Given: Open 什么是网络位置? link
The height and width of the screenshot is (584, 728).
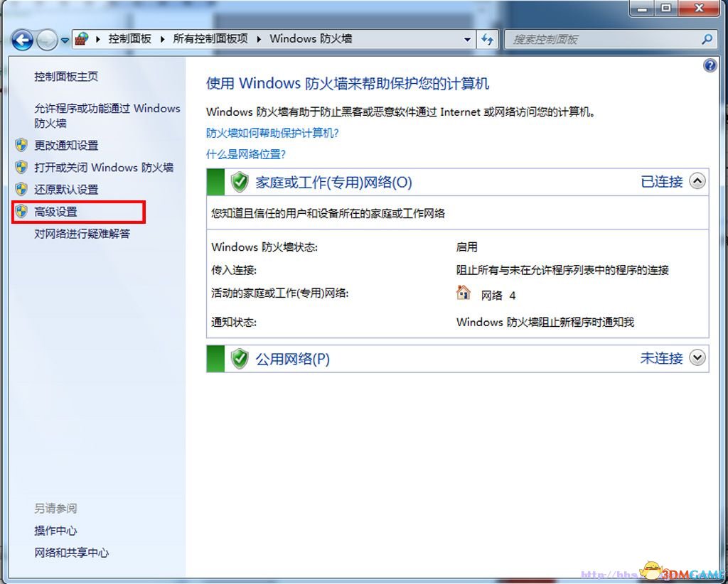Looking at the screenshot, I should click(246, 154).
